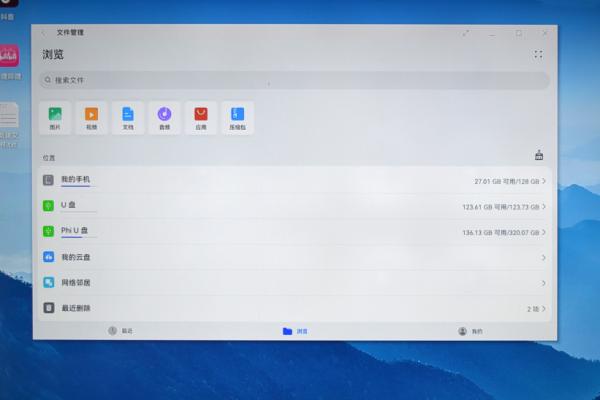Click the pink desktop app icon

pos(8,56)
